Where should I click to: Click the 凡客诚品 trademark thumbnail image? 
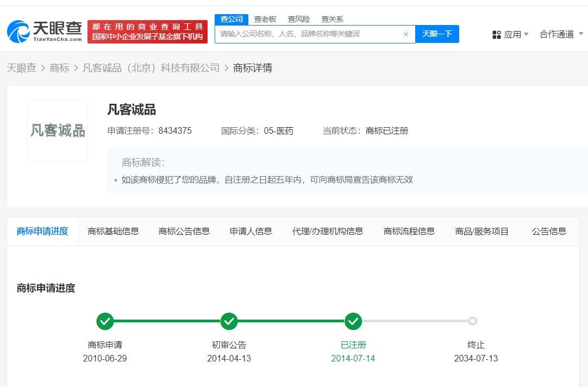pos(57,130)
